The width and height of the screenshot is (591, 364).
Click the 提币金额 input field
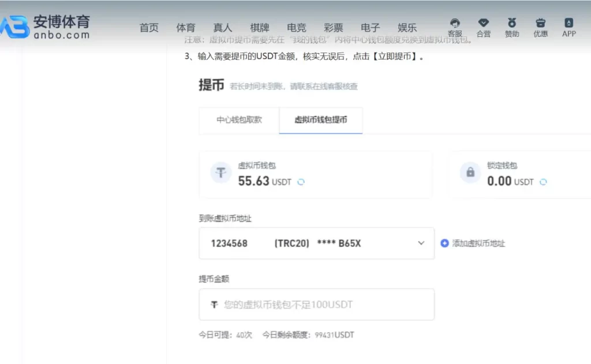pos(316,305)
